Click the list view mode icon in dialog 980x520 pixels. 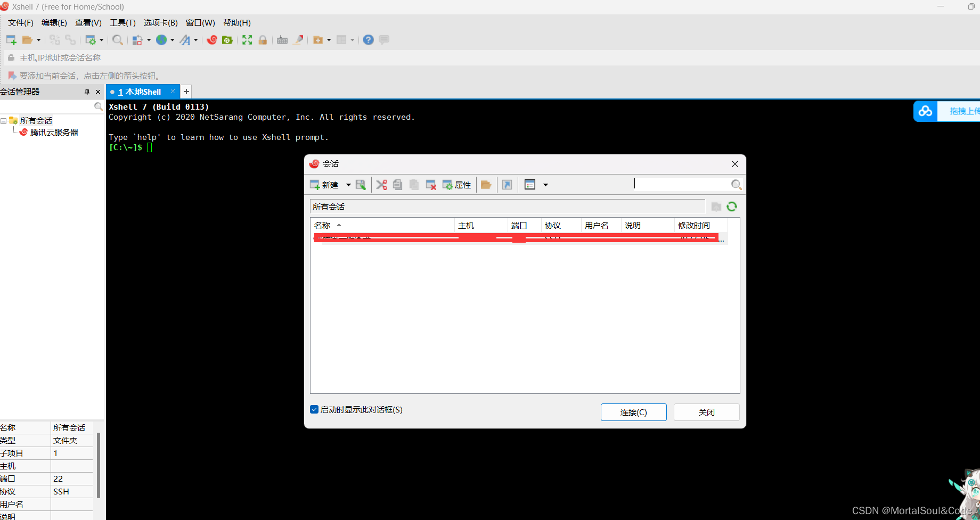point(530,185)
